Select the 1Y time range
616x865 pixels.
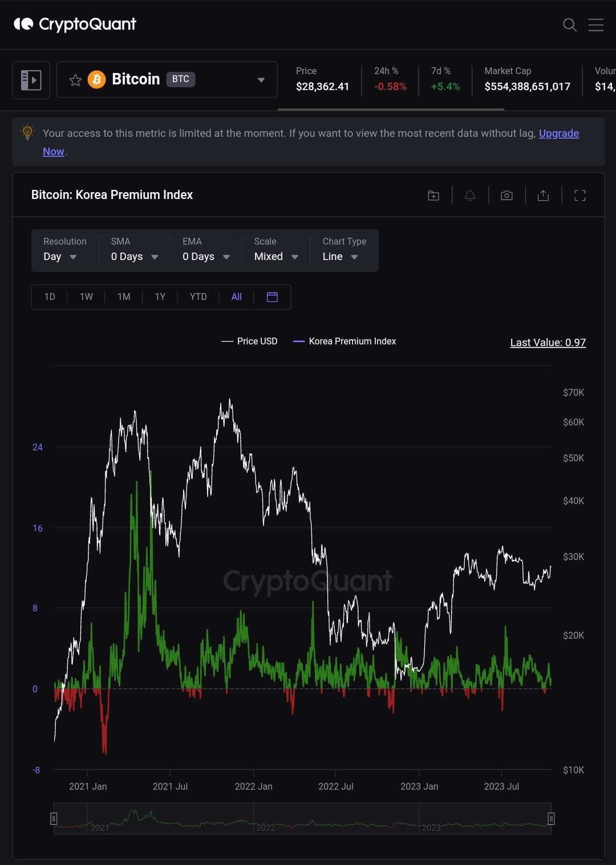click(160, 297)
